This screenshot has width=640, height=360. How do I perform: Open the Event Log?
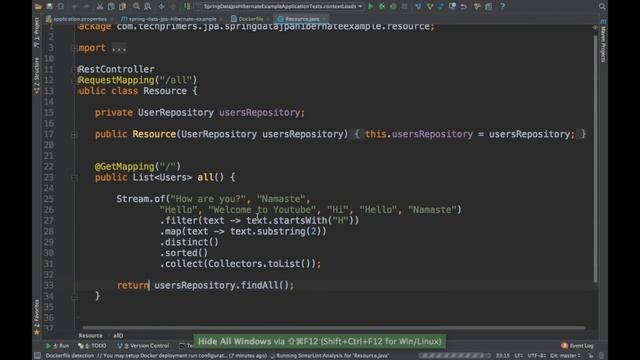pos(577,346)
